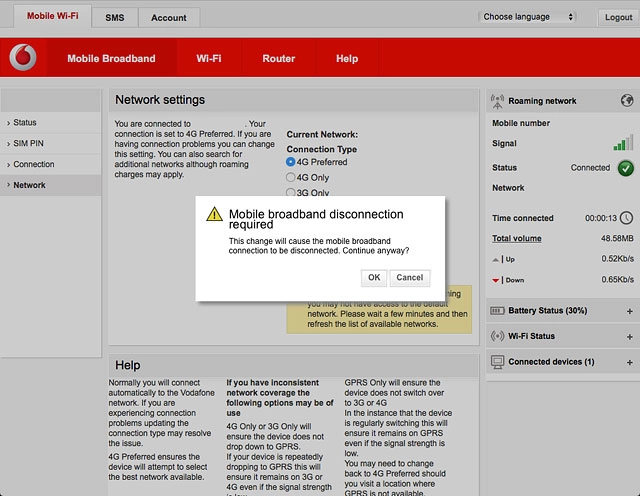Open the Mobile Broadband menu
640x496 pixels.
pos(111,58)
